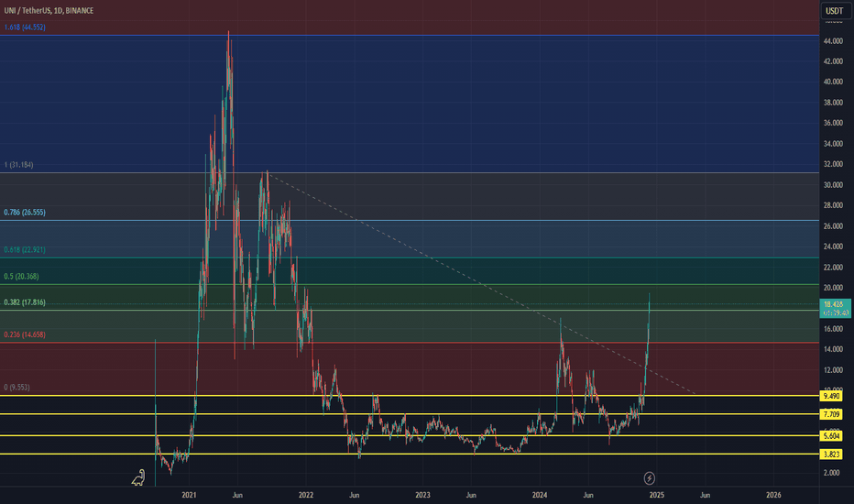
Task: Click the yellow 3.823 price line label
Action: pyautogui.click(x=831, y=454)
